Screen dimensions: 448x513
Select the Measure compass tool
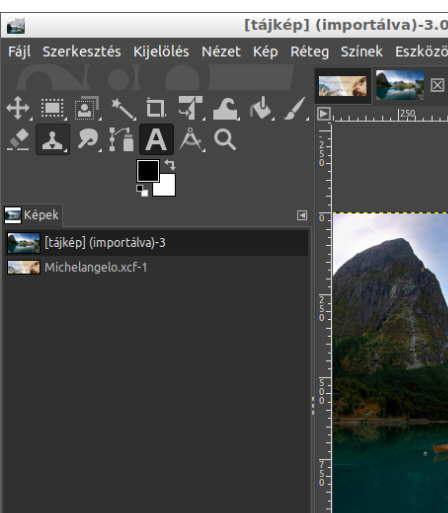pyautogui.click(x=191, y=139)
